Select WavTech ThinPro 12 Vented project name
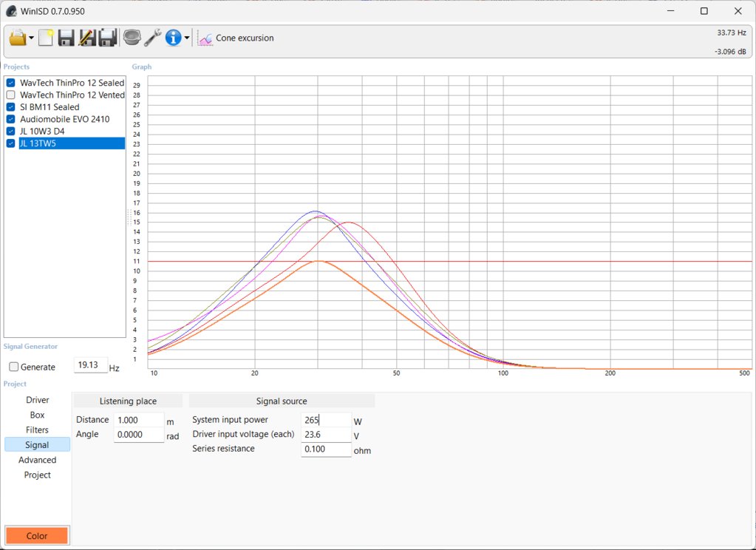 point(72,95)
